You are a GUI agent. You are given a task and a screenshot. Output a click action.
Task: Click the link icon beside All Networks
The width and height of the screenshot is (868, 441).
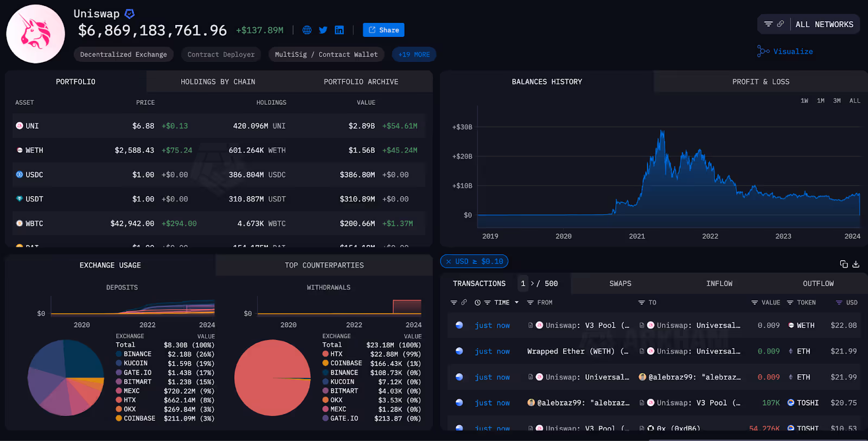tap(780, 24)
